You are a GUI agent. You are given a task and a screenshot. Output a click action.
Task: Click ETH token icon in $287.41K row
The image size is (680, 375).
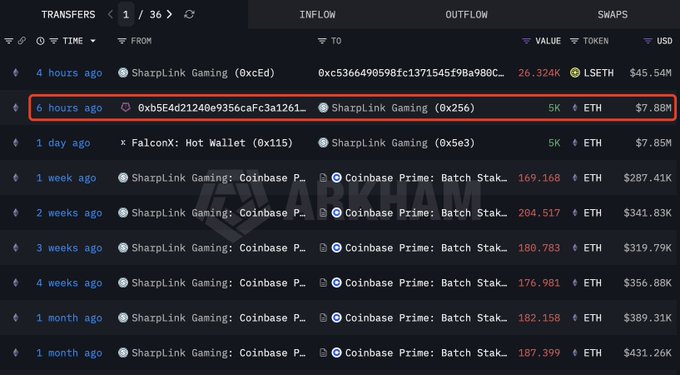(575, 178)
